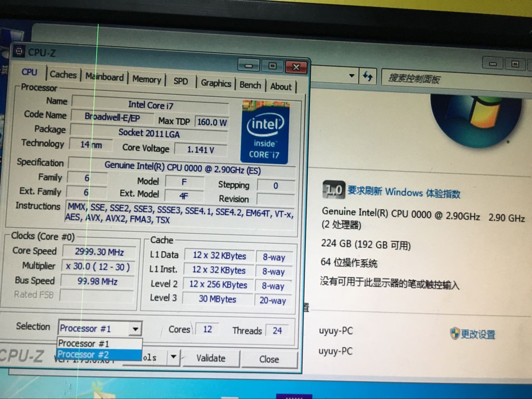Click the Core Voltage value 1.141 V

pos(201,150)
